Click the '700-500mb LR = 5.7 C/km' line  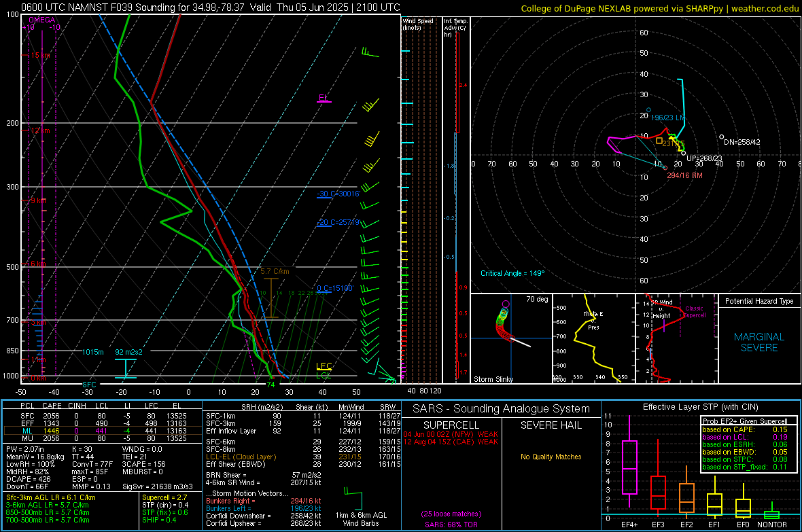[48, 520]
